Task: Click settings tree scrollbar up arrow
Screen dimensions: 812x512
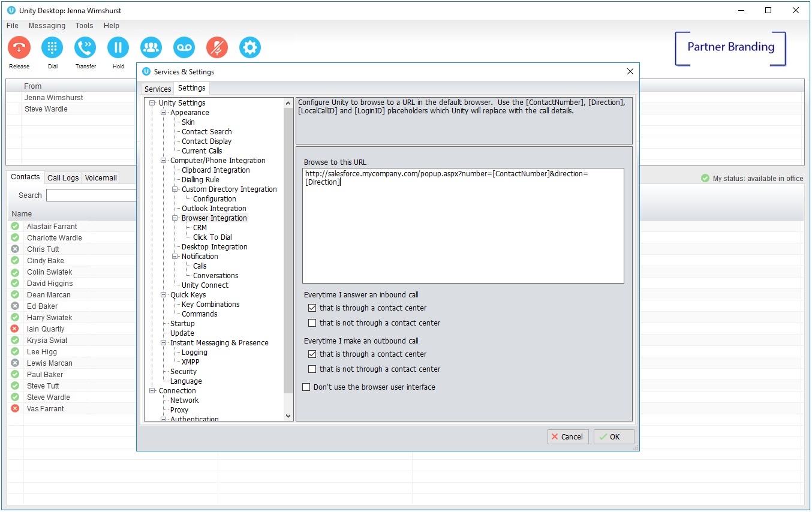Action: 288,103
